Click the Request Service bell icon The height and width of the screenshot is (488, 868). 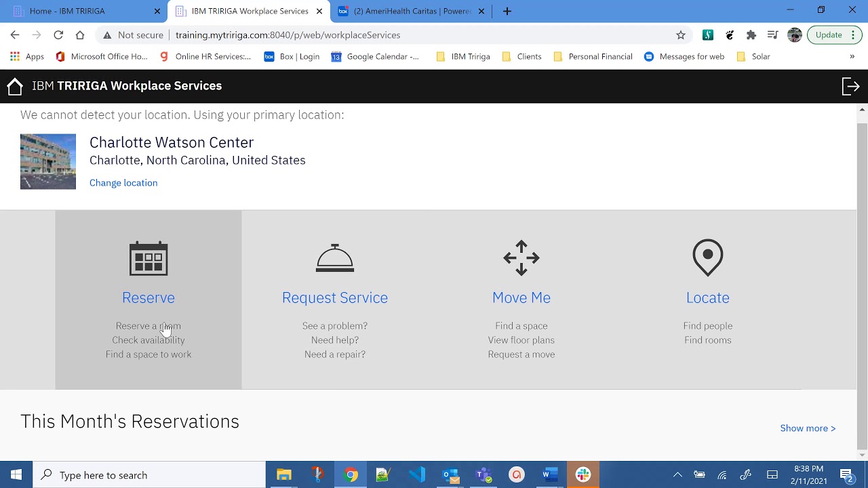[335, 258]
